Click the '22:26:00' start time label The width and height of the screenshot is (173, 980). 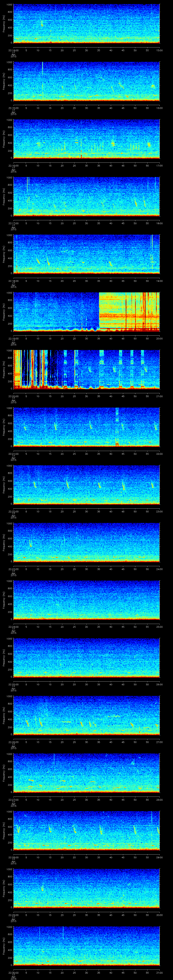[13, 742]
